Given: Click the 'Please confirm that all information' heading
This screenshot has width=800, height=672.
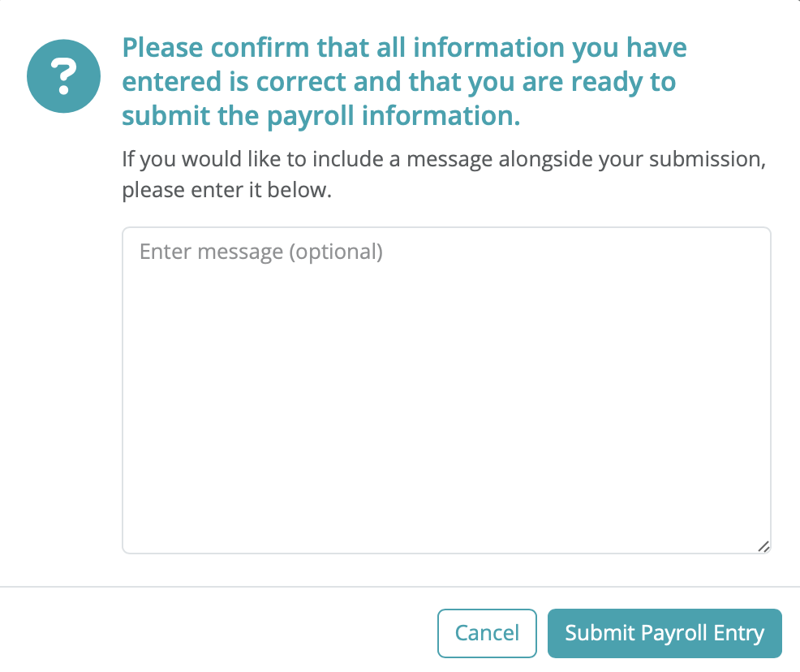Looking at the screenshot, I should (x=404, y=82).
